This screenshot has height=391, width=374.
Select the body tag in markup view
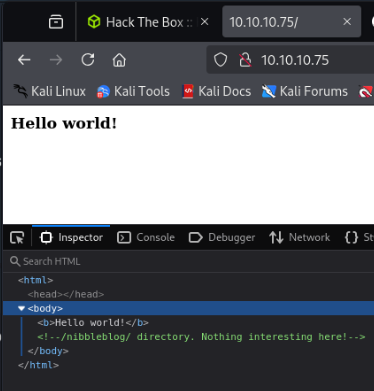tap(45, 308)
